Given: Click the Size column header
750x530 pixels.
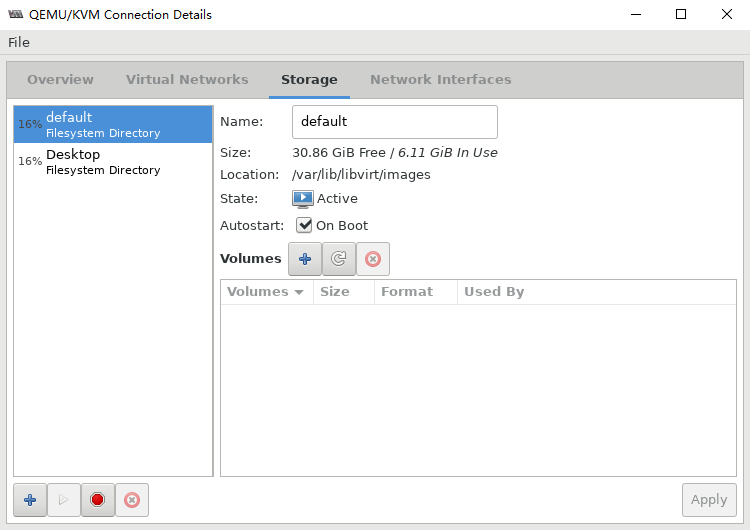Looking at the screenshot, I should click(x=334, y=292).
